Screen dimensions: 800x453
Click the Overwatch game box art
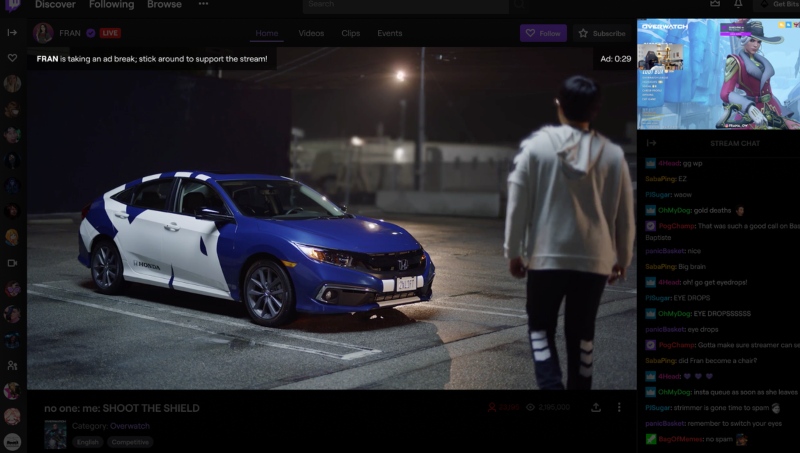click(x=55, y=435)
